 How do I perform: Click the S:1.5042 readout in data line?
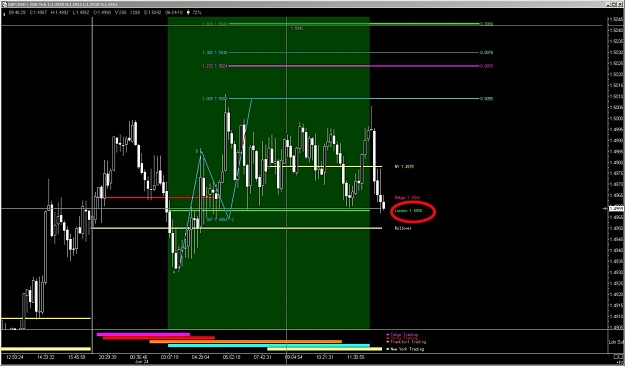pyautogui.click(x=152, y=12)
